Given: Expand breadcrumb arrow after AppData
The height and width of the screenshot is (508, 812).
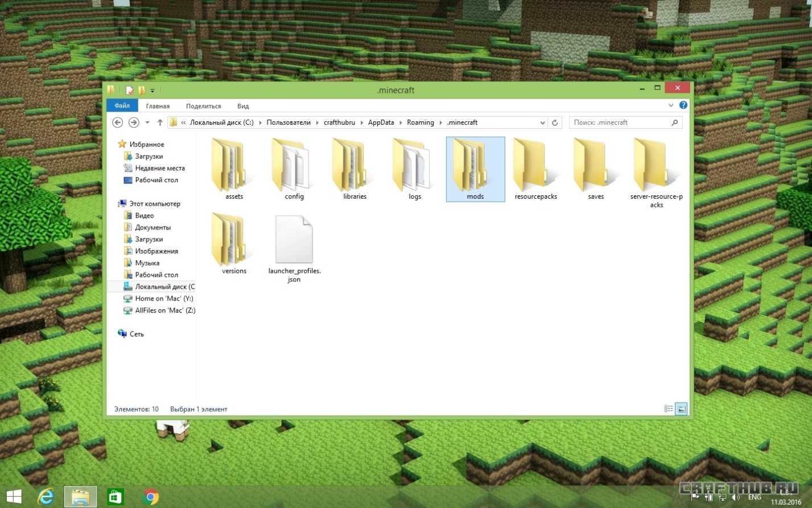Looking at the screenshot, I should click(401, 122).
